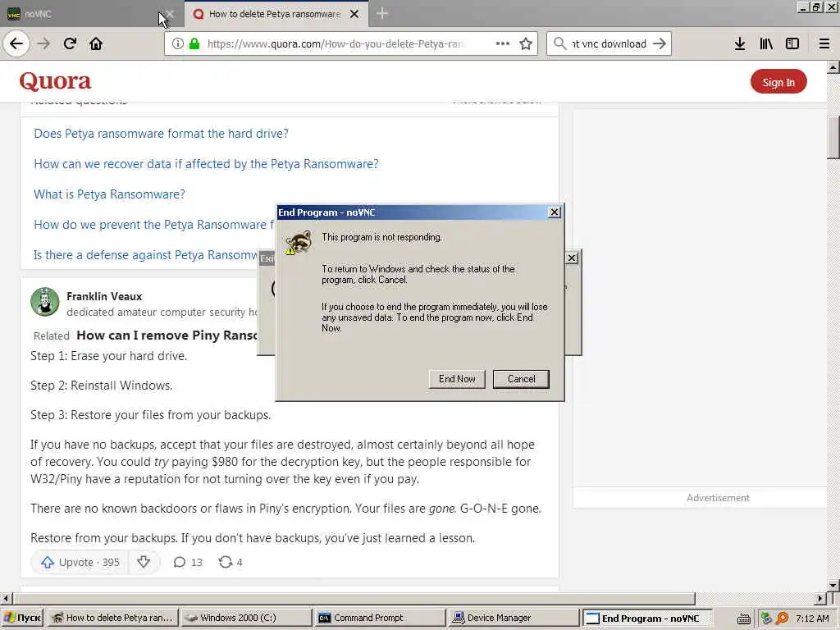Switch to How to delete Petya taskbar item
The width and height of the screenshot is (840, 630).
113,618
